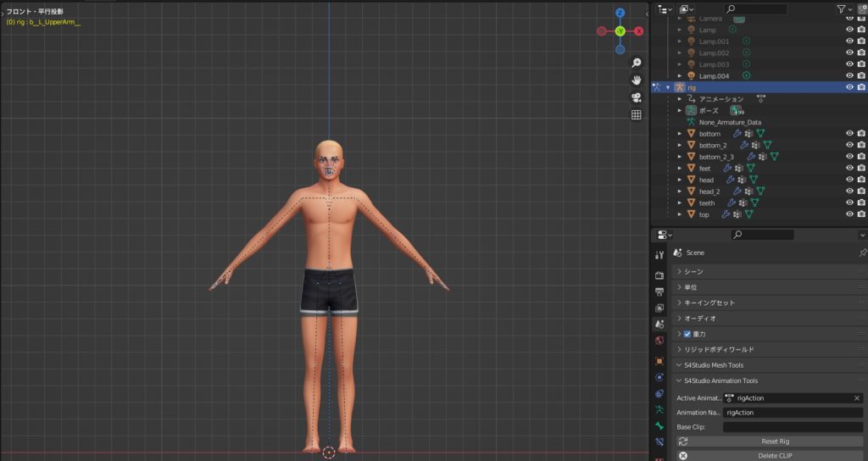Viewport: 868px width, 461px height.
Task: Switch perspective/orthographic with the grid icon
Action: pyautogui.click(x=637, y=115)
